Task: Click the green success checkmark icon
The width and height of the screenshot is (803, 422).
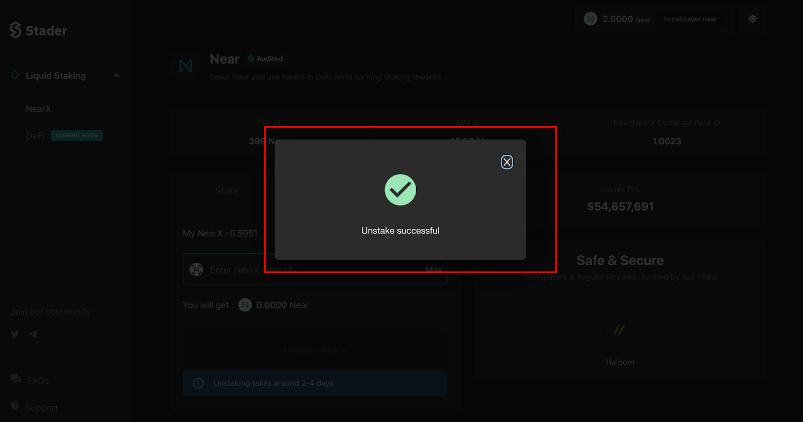Action: click(x=400, y=190)
